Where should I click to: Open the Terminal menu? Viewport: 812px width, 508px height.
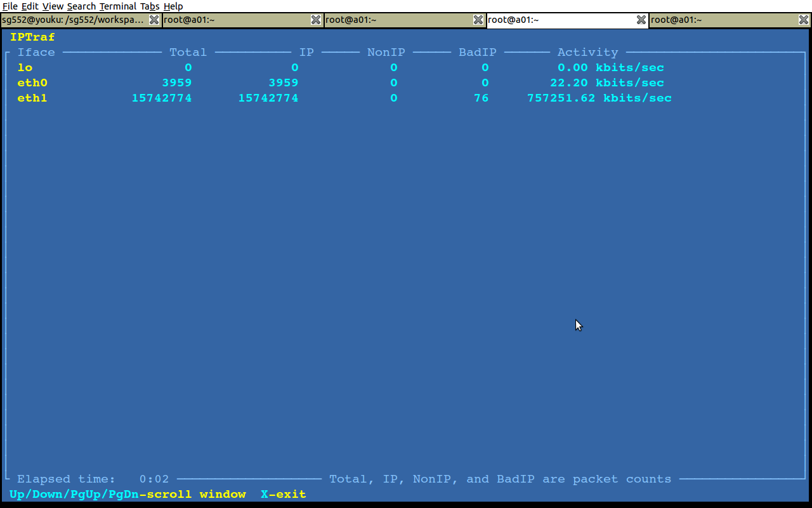click(117, 6)
